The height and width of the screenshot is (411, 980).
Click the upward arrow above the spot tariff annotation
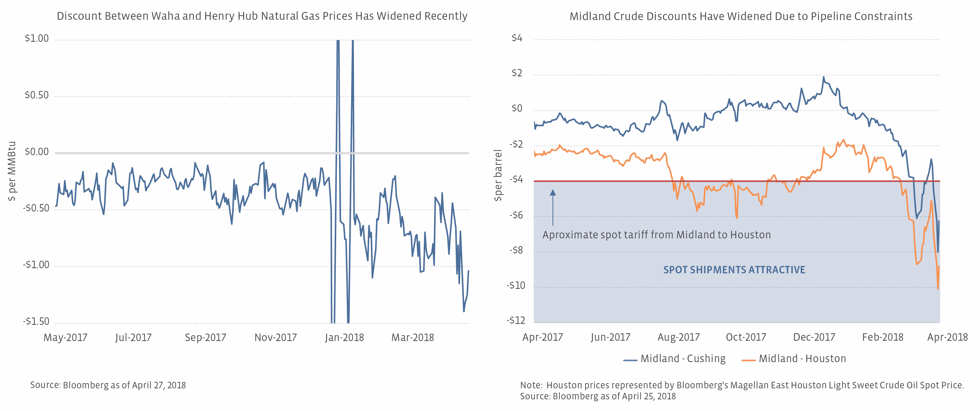553,207
